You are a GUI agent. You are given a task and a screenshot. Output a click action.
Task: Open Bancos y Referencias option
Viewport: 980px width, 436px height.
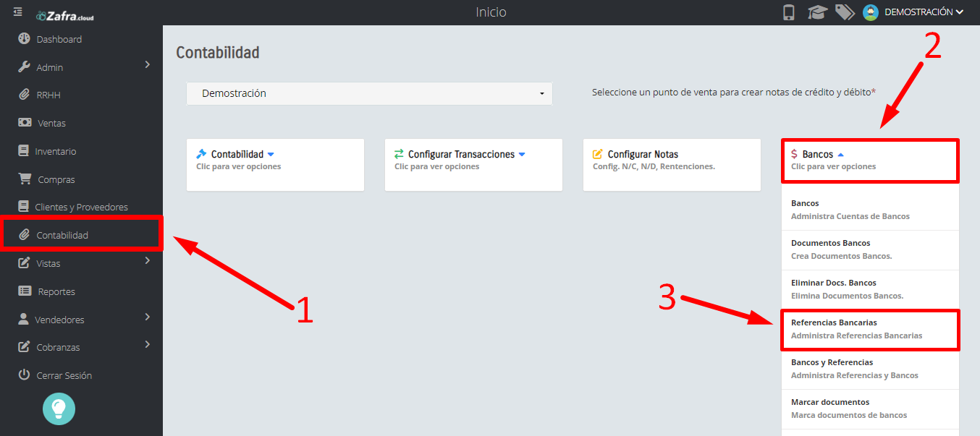pyautogui.click(x=870, y=369)
